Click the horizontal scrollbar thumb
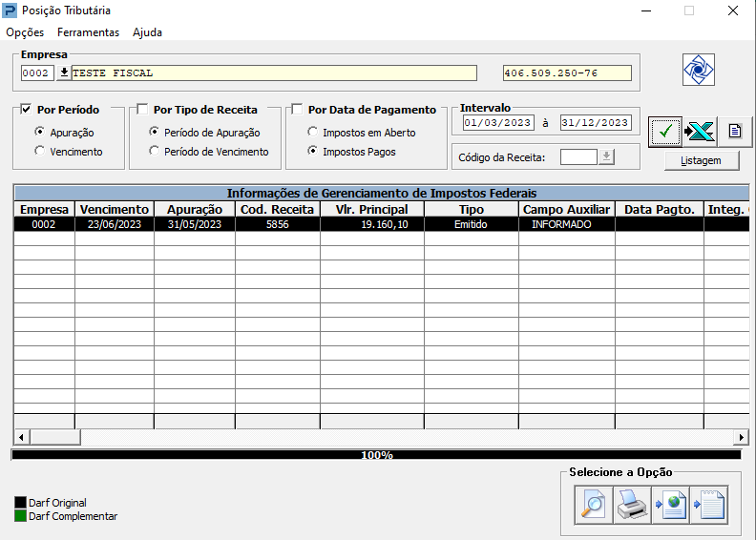756x540 pixels. tap(55, 437)
